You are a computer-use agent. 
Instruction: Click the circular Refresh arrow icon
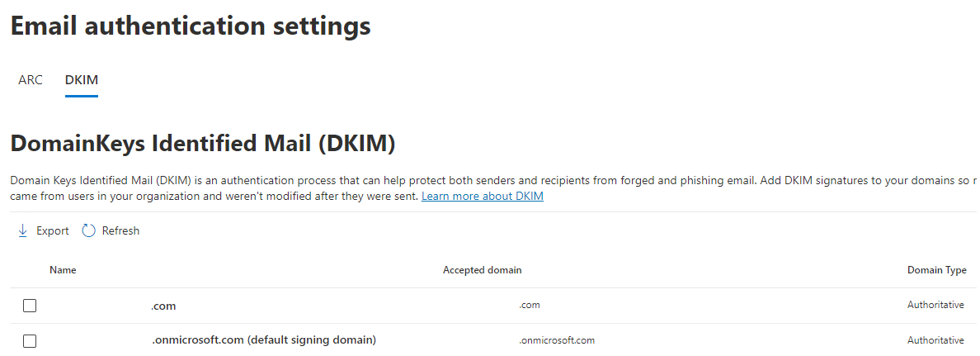point(89,231)
